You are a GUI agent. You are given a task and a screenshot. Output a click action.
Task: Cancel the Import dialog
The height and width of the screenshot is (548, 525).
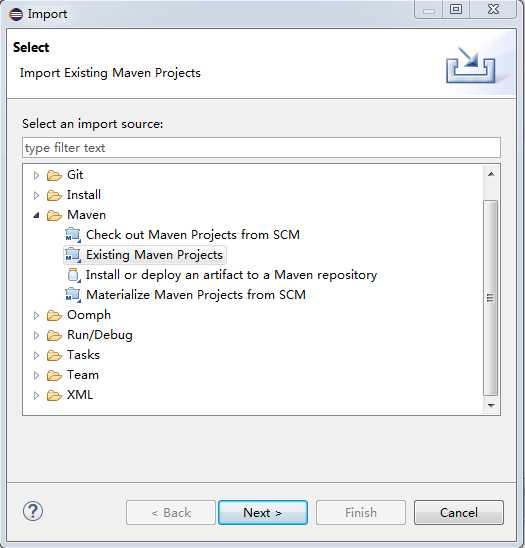[459, 513]
